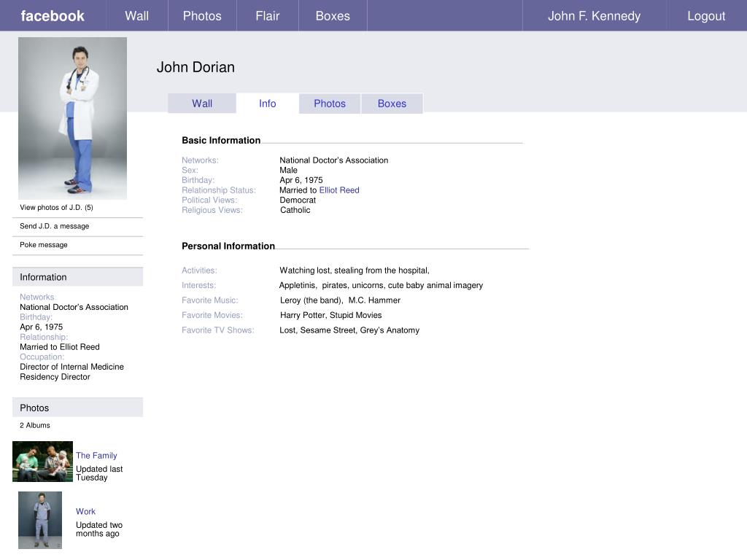
Task: Open Photos in the top navigation bar
Action: click(x=202, y=16)
